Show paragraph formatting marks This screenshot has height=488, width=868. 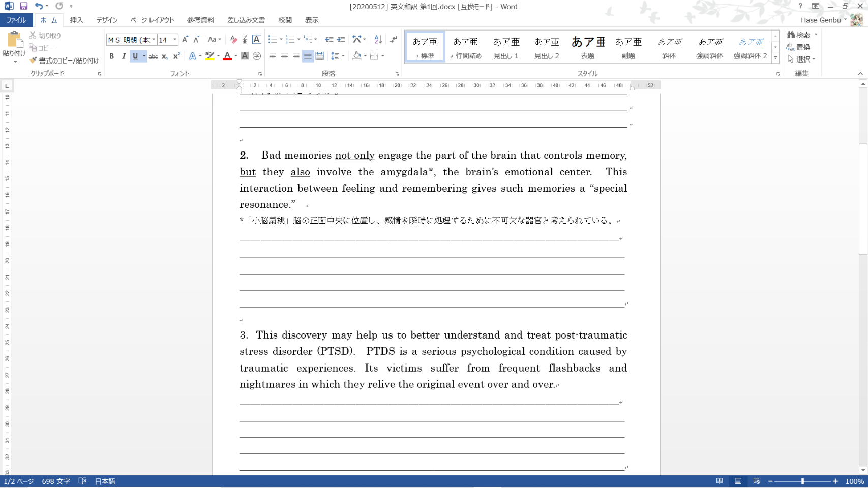[x=394, y=40]
